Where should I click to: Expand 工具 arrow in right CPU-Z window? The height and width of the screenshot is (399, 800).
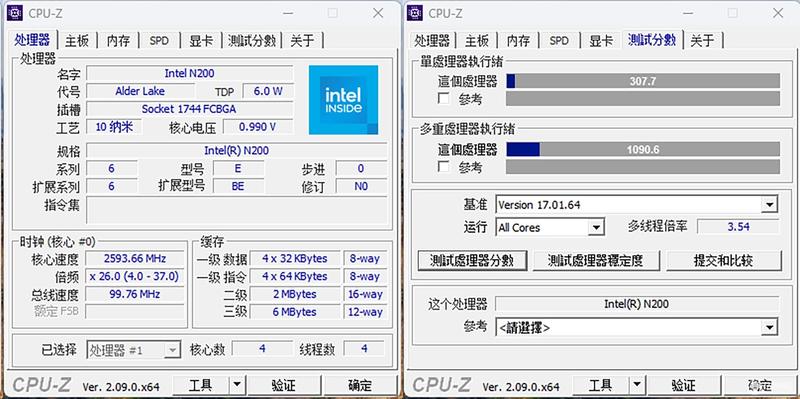637,385
